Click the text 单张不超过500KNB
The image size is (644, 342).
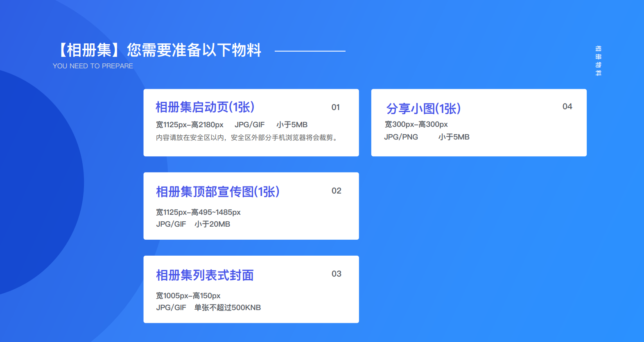point(228,308)
